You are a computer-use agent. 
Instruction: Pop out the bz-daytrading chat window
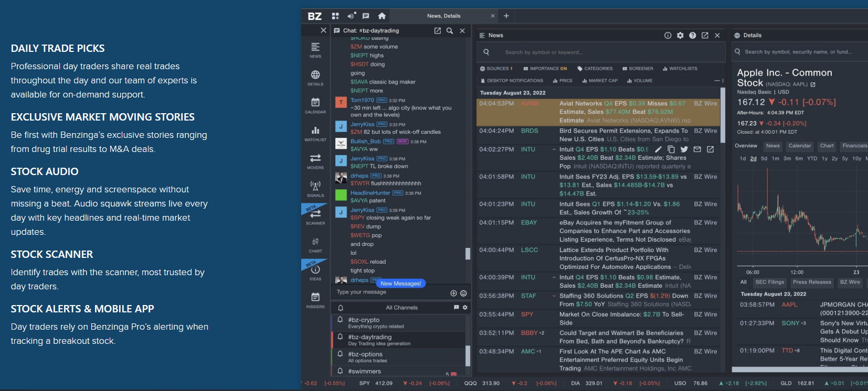[x=437, y=31]
